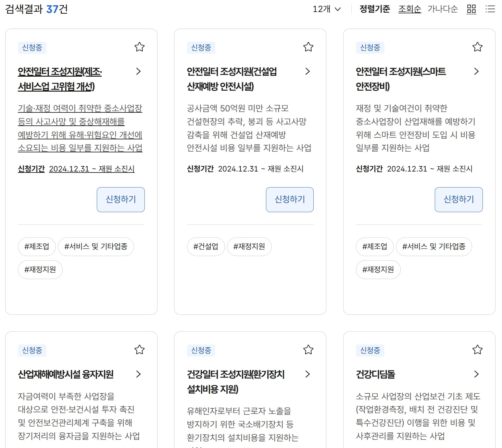Click 신청하기 on the 스마트 안전장비 card
Screen dimensions: 502x448
coord(458,199)
